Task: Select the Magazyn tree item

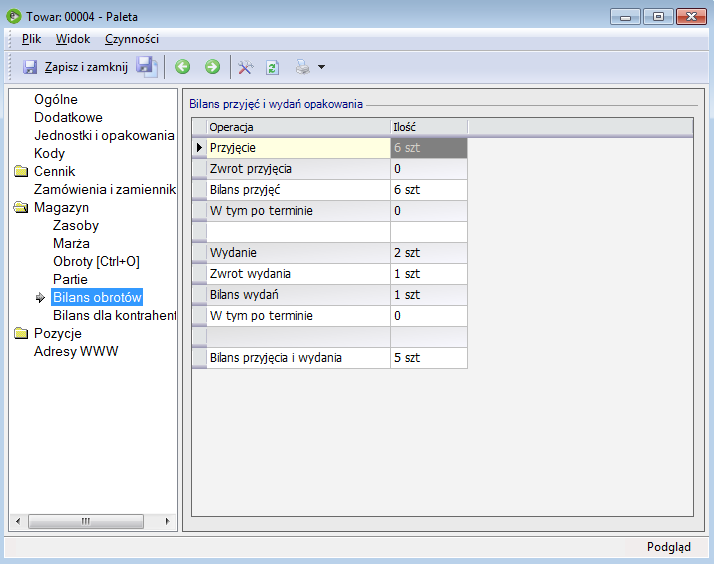Action: coord(61,208)
